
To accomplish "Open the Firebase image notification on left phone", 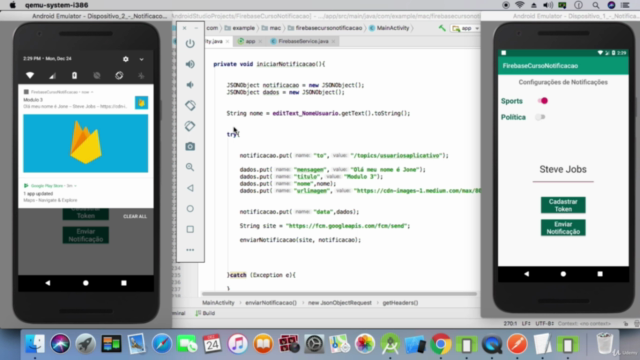I will coord(86,143).
